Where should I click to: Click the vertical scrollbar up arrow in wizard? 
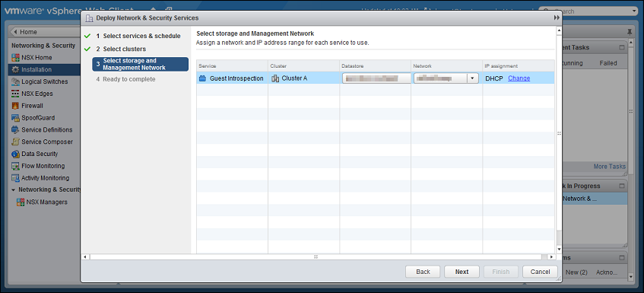pos(559,30)
